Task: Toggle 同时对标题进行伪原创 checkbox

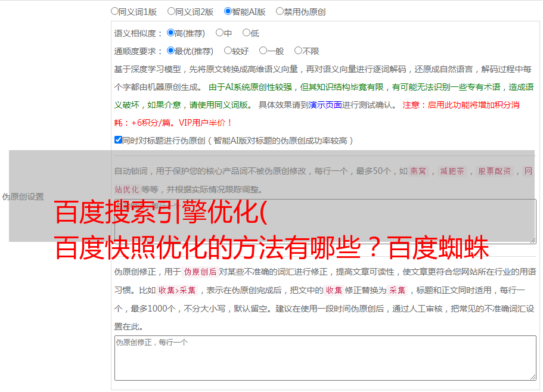Action: [118, 140]
